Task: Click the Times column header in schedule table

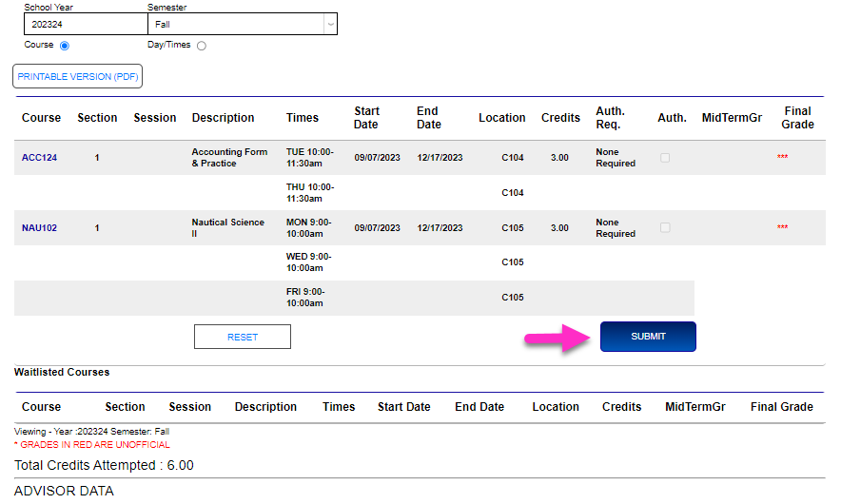Action: [x=303, y=118]
